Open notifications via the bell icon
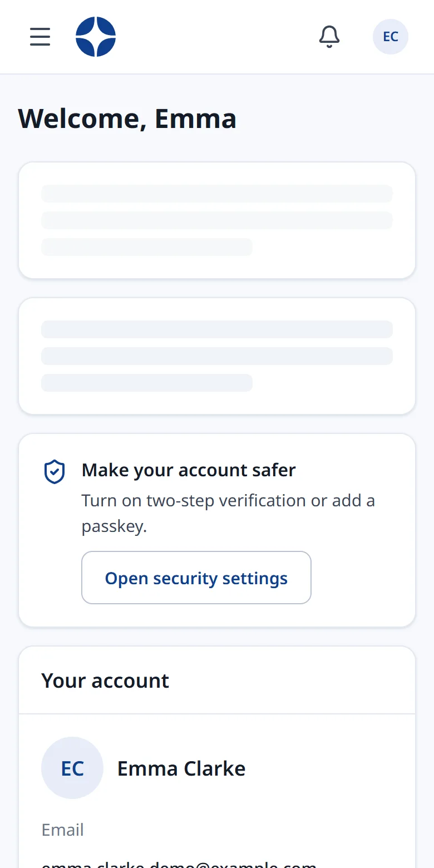Screen dimensions: 434x868 pos(329,37)
